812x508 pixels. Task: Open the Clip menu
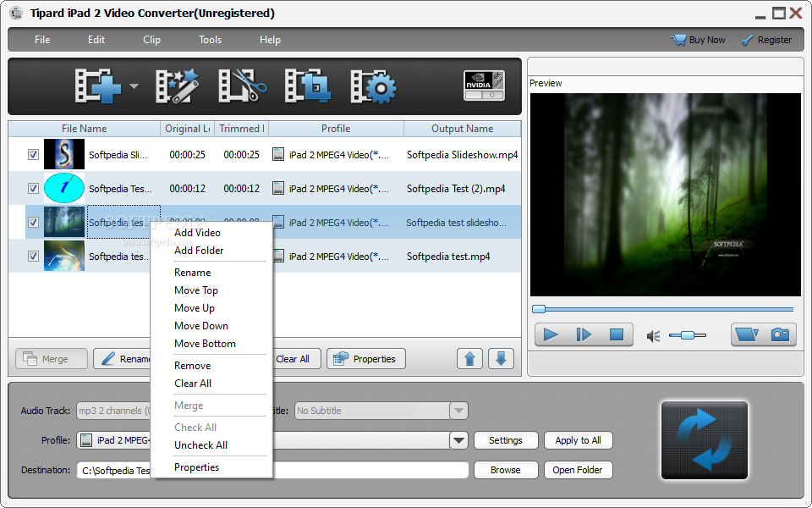pos(151,40)
